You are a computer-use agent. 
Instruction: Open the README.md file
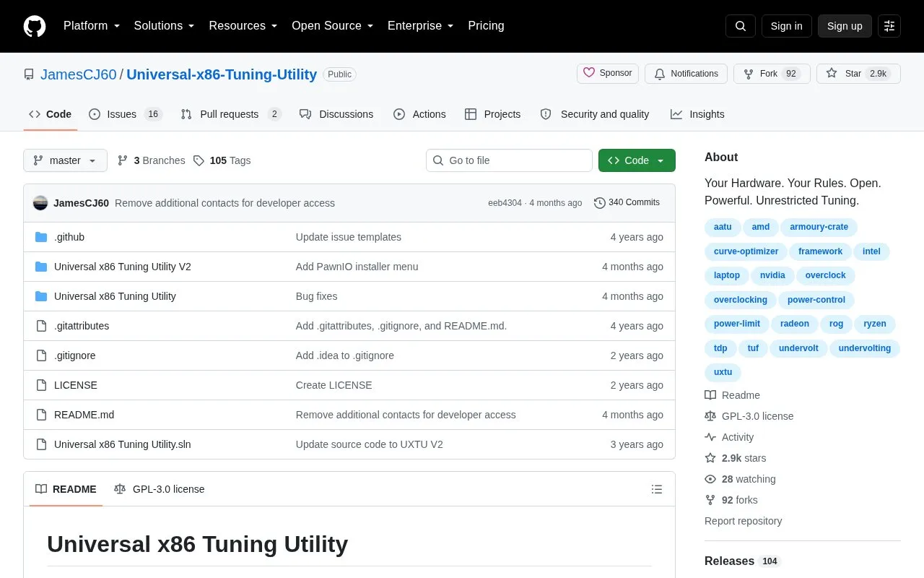click(x=84, y=415)
